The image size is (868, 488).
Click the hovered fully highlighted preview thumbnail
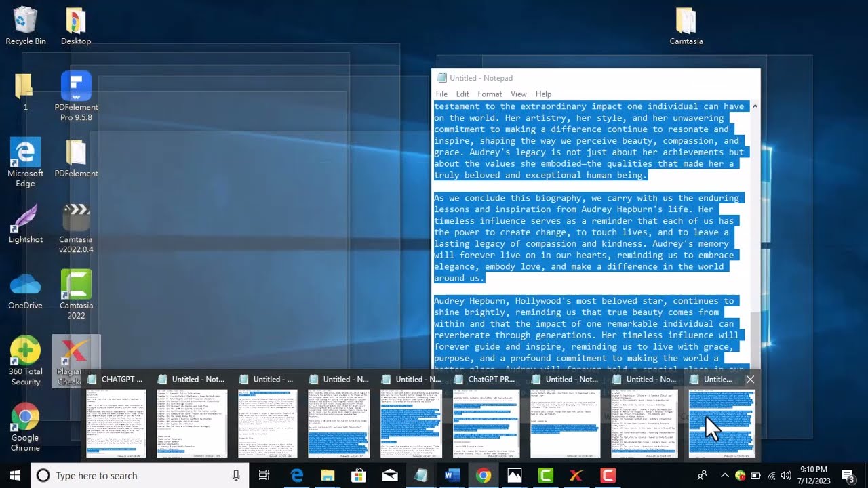722,424
